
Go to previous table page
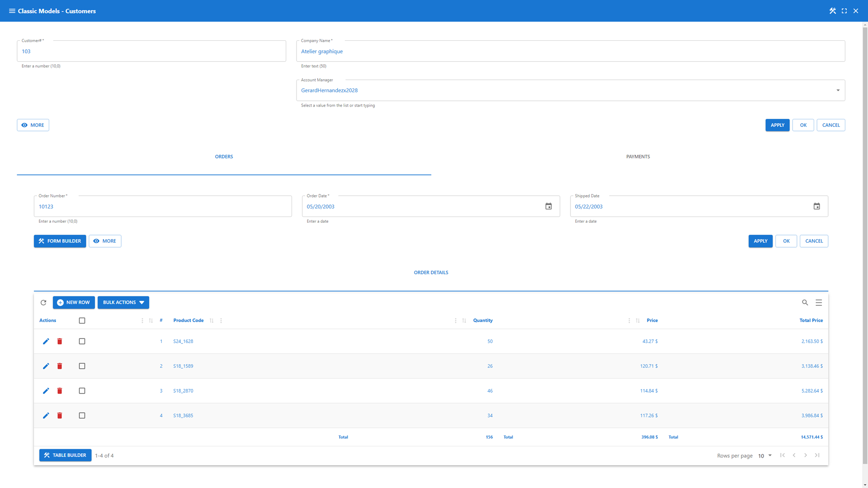tap(794, 455)
